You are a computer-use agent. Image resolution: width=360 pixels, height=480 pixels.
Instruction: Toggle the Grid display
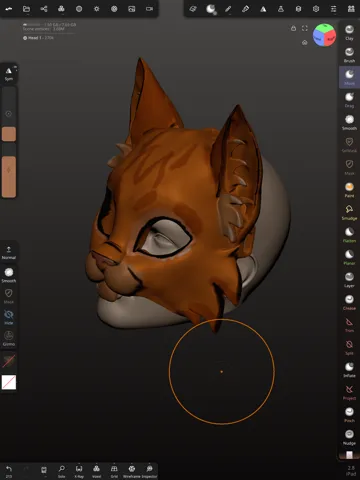click(114, 471)
